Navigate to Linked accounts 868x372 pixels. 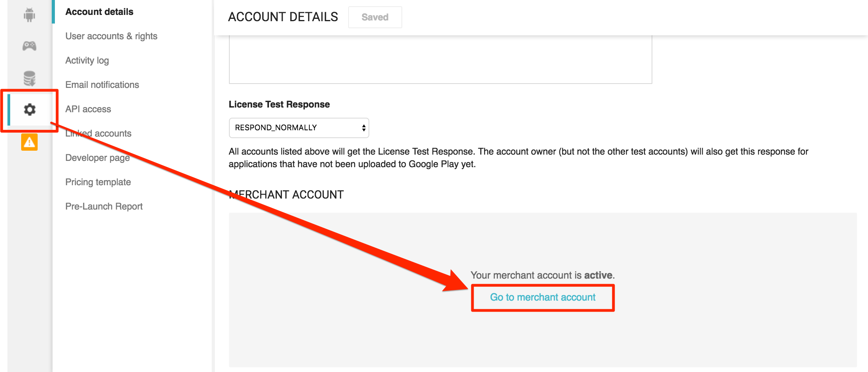[x=98, y=133]
